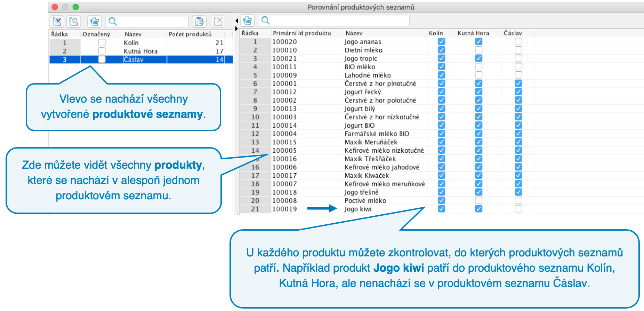
Task: Select the Kolín row in product lists table
Action: tap(141, 43)
